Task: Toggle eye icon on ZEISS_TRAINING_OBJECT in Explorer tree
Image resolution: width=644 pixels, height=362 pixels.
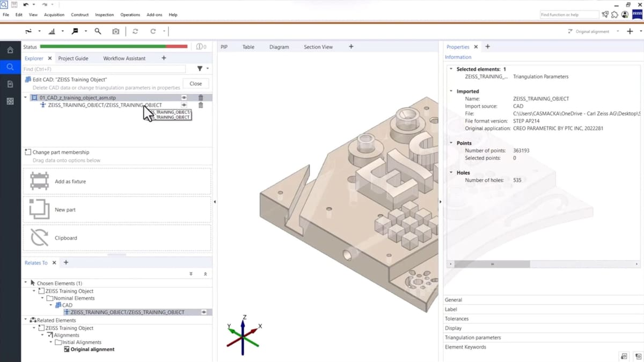Action: tap(184, 105)
